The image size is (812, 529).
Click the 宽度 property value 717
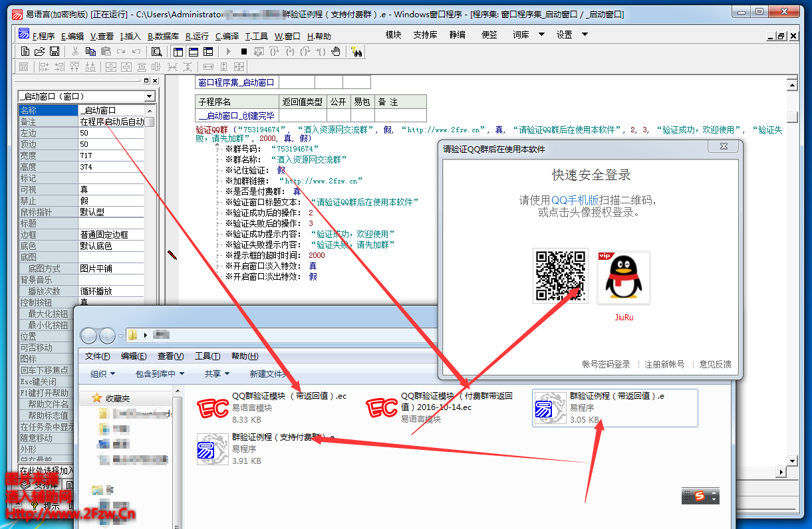[x=111, y=156]
